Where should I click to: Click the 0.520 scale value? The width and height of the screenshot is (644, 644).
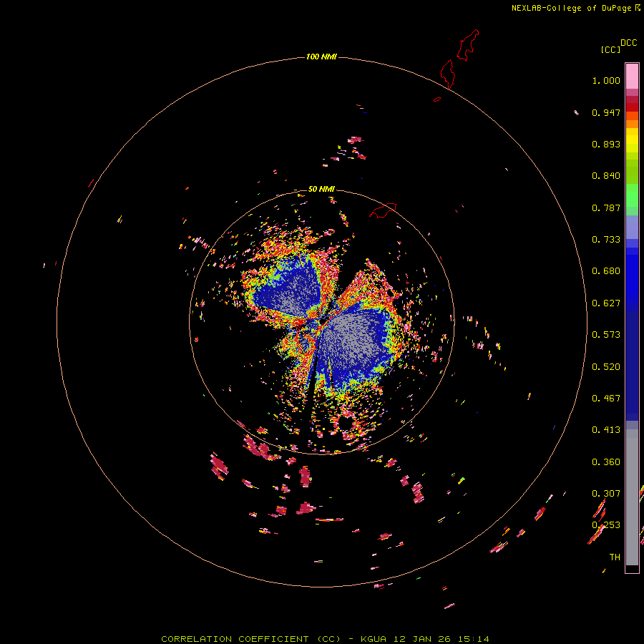(606, 367)
